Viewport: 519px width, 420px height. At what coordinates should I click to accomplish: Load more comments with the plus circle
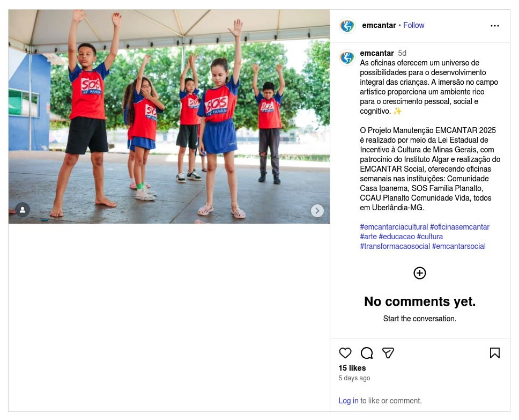[420, 273]
